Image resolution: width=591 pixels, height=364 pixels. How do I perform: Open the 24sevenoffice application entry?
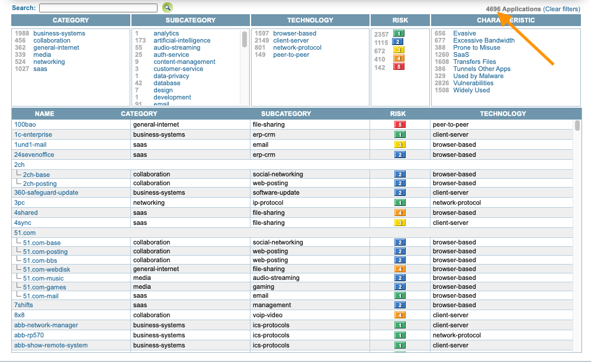34,154
